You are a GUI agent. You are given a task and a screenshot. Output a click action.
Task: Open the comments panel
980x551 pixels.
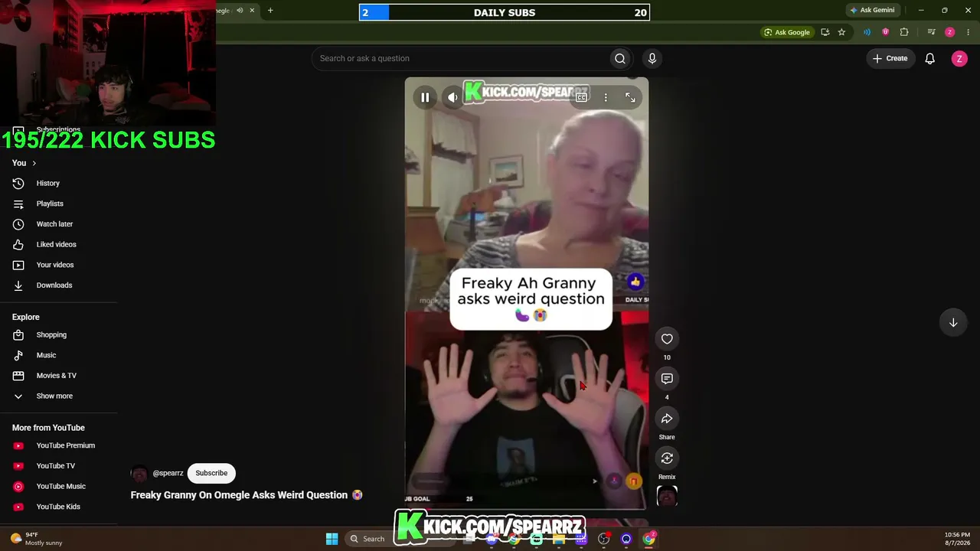pos(667,379)
